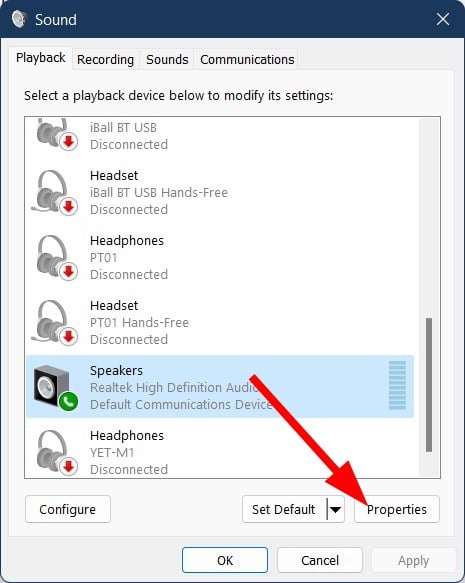Screen dimensions: 465x583
Task: Click the Sound speaker icon in title bar
Action: point(19,19)
